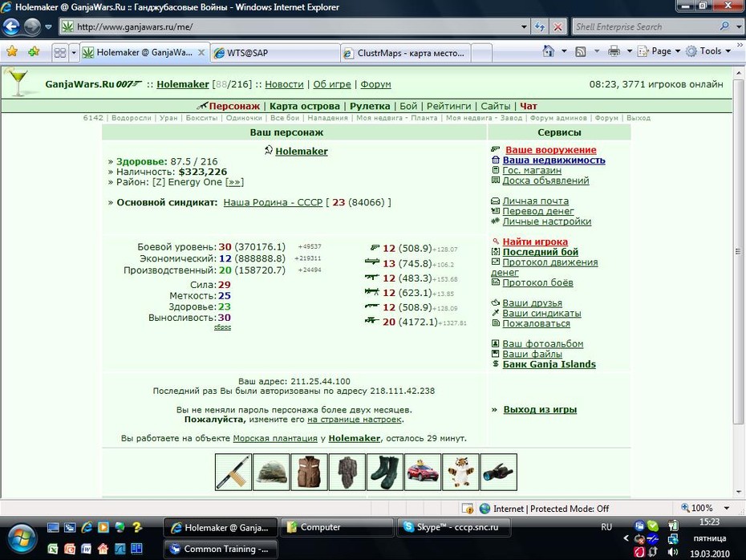746x560 pixels.
Task: Open the Page menu
Action: (659, 51)
